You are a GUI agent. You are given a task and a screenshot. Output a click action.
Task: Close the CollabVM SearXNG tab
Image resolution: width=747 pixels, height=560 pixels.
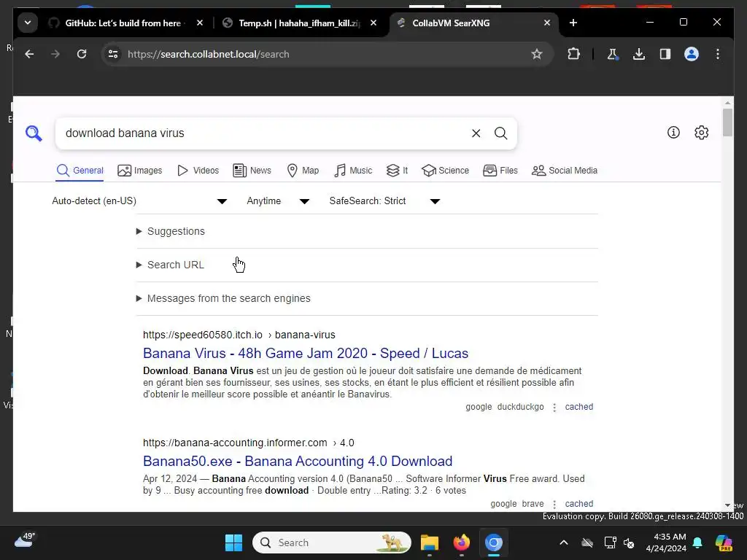547,23
